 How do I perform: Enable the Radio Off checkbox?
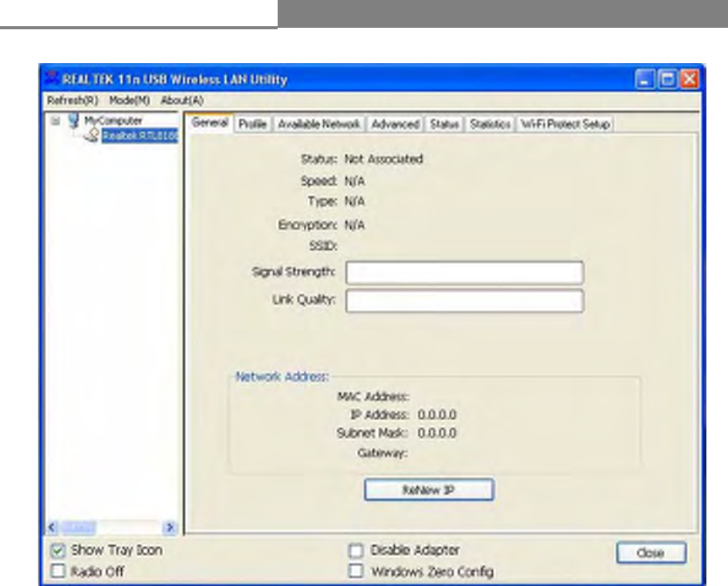click(x=58, y=571)
